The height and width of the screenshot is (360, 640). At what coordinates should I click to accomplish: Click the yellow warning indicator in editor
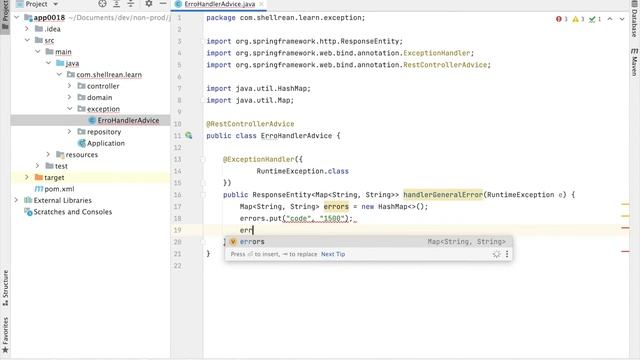(578, 19)
